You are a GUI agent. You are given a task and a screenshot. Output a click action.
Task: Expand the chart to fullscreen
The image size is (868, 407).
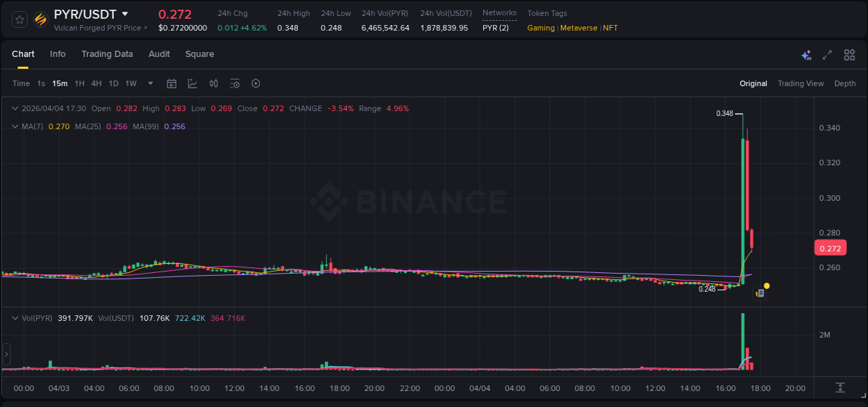coord(826,54)
